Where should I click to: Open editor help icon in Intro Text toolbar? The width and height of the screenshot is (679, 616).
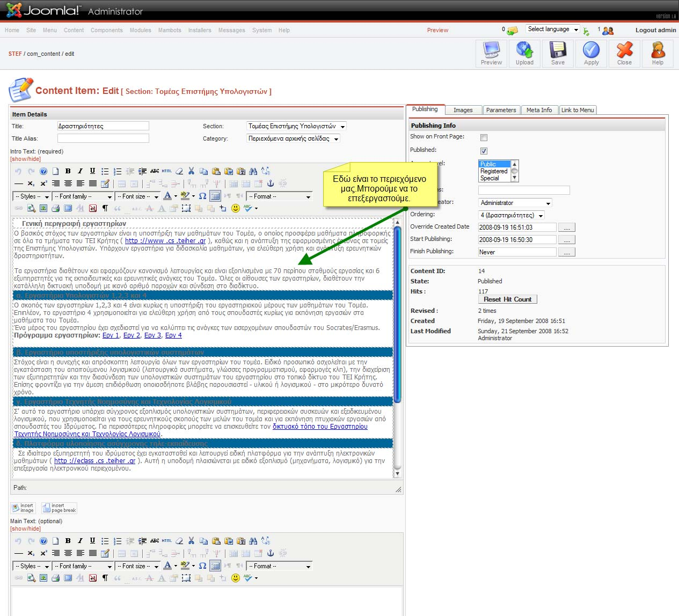pyautogui.click(x=43, y=171)
